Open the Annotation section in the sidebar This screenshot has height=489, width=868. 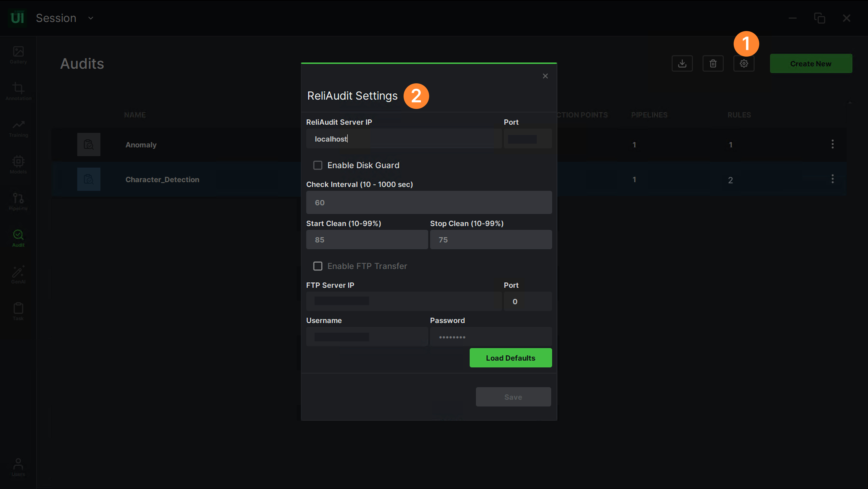click(x=18, y=92)
